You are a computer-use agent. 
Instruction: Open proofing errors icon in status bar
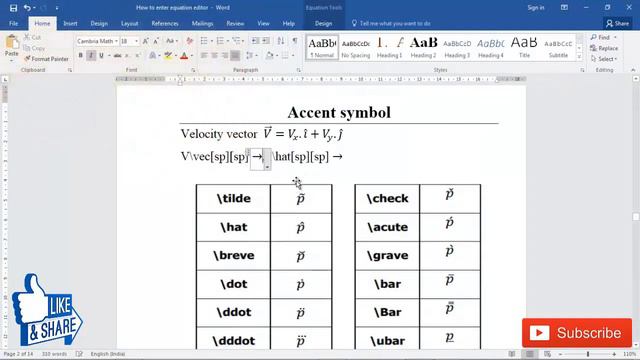79,354
